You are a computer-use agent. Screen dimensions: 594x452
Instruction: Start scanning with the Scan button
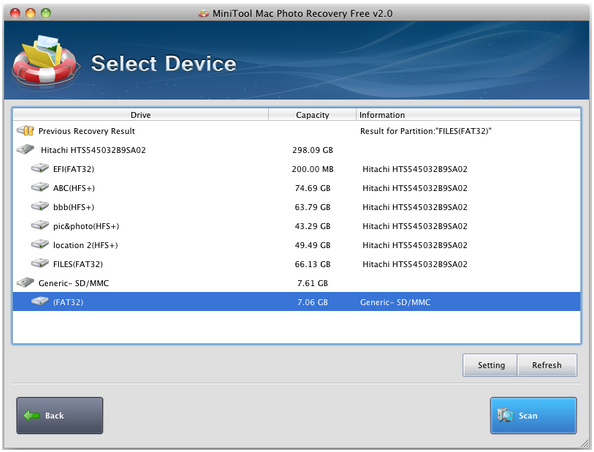pyautogui.click(x=533, y=416)
